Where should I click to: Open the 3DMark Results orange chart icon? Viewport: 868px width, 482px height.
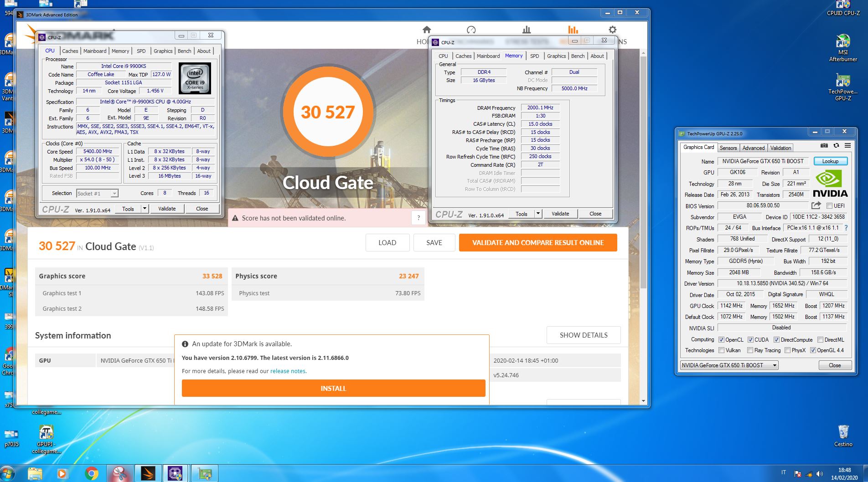(x=573, y=30)
